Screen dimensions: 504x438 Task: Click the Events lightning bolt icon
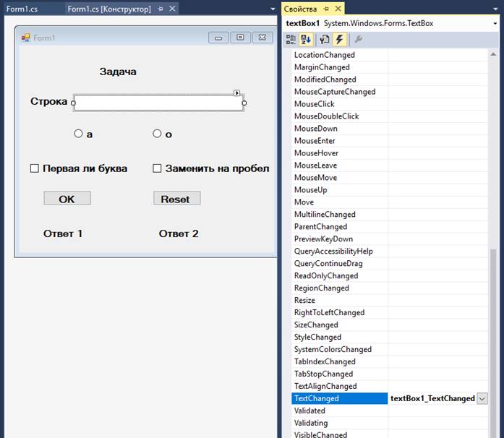click(339, 40)
